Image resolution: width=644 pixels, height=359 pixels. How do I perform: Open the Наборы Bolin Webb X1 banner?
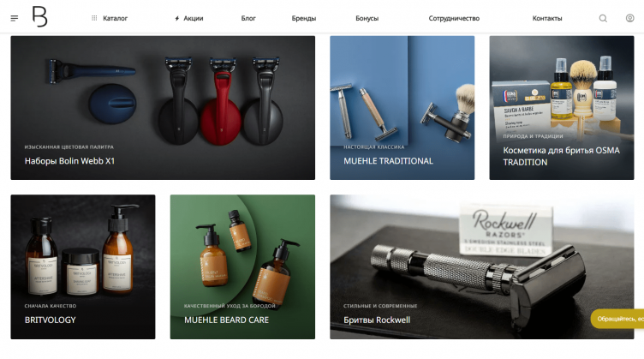click(163, 108)
